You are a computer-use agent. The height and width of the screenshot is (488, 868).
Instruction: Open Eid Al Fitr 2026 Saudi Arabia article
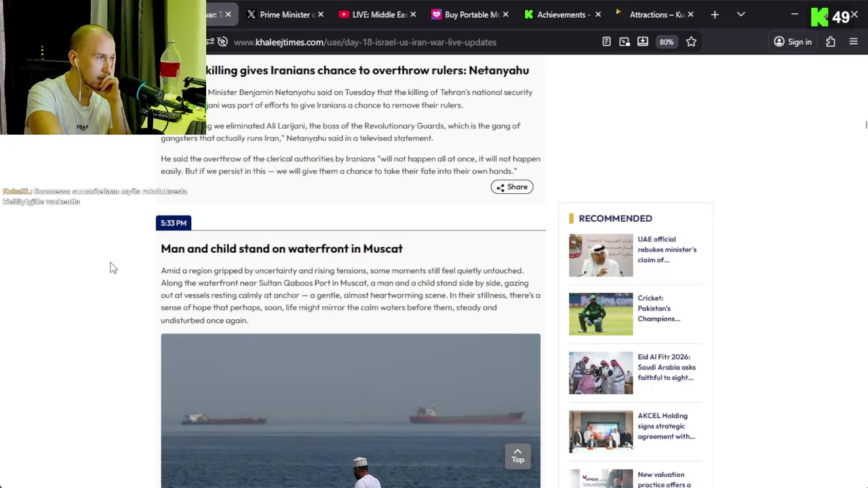(x=667, y=367)
